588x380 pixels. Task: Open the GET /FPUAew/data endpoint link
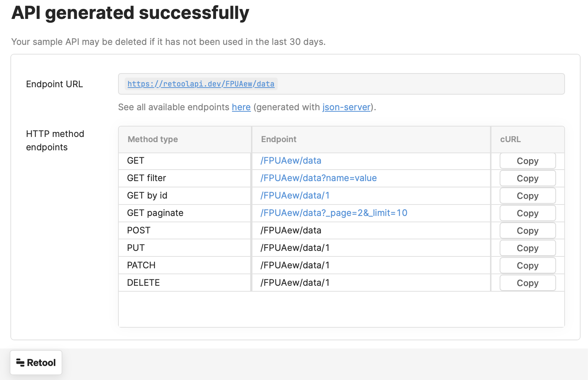click(291, 161)
